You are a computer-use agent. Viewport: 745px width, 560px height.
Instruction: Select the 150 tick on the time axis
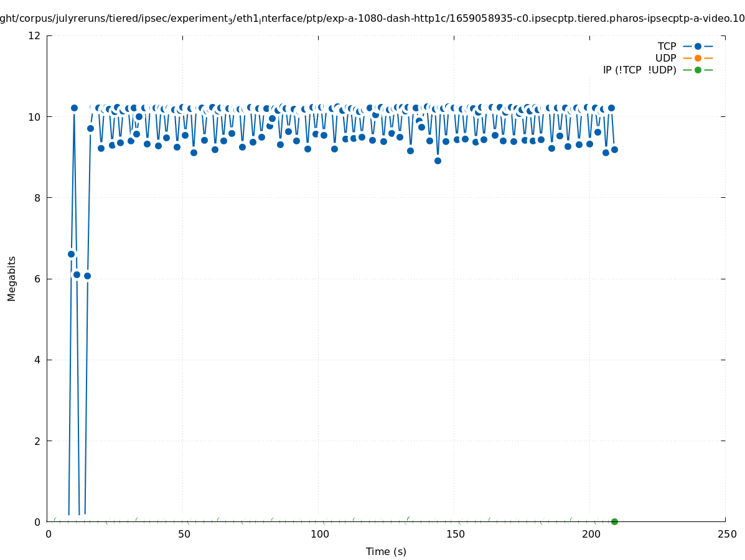pos(455,534)
